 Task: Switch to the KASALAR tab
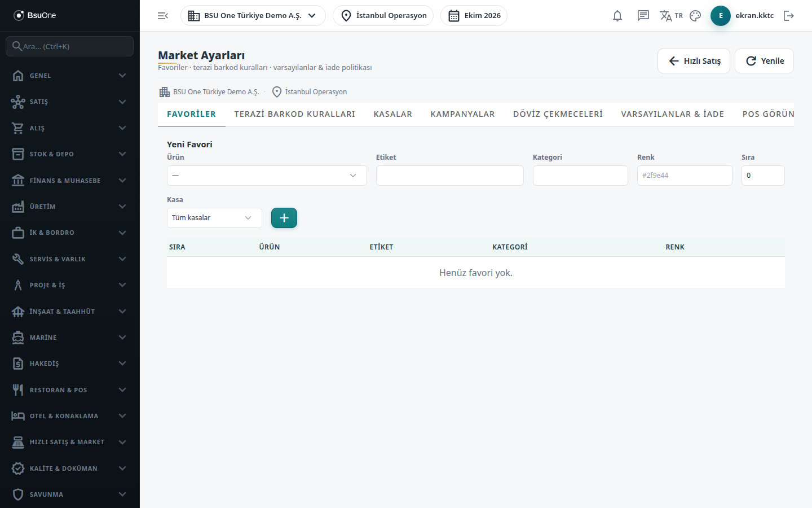click(393, 114)
